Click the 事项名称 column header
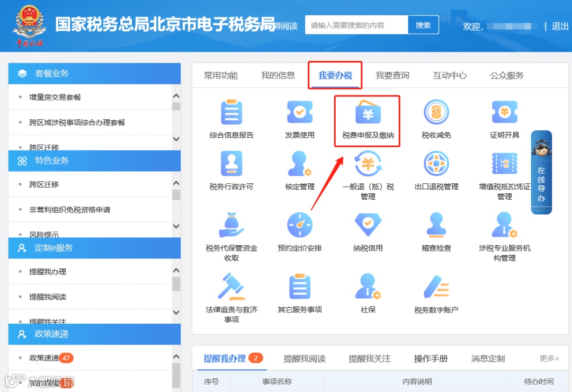Viewport: 572px width, 392px height. tap(277, 381)
